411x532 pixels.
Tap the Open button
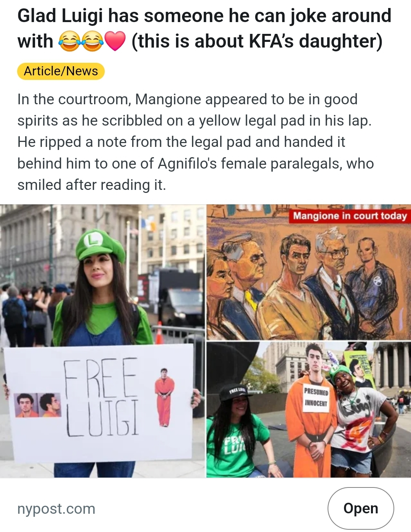360,508
